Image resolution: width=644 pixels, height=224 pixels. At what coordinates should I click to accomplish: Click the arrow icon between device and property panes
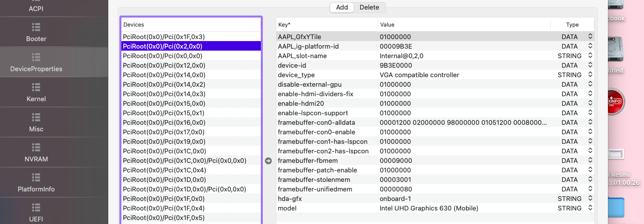click(x=268, y=161)
